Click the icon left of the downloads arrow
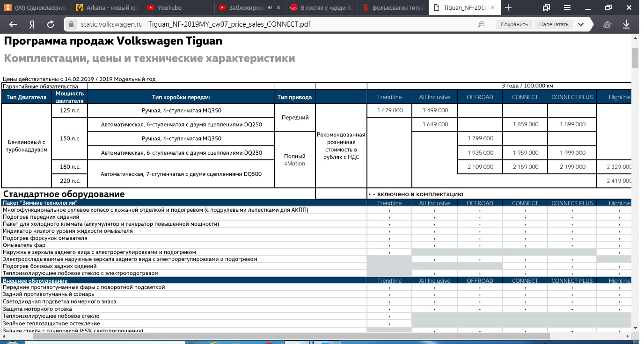The width and height of the screenshot is (644, 344). [607, 24]
